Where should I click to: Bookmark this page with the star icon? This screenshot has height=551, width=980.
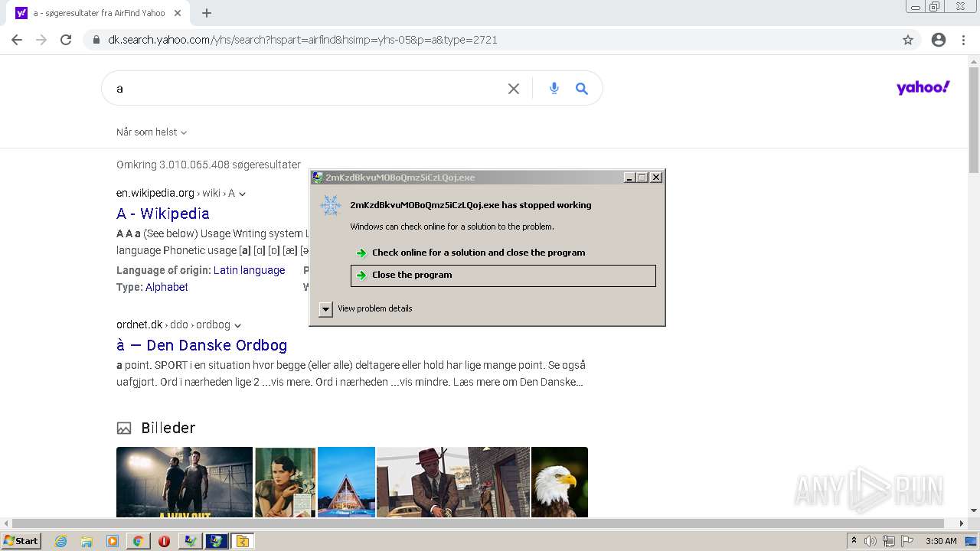coord(908,40)
